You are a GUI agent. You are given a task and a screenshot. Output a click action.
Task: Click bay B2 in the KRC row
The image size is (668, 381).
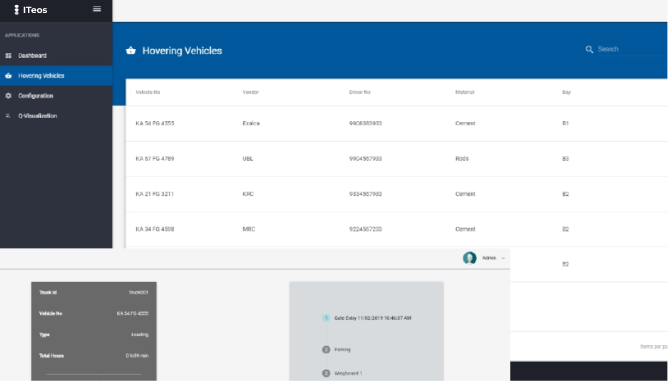coord(565,194)
